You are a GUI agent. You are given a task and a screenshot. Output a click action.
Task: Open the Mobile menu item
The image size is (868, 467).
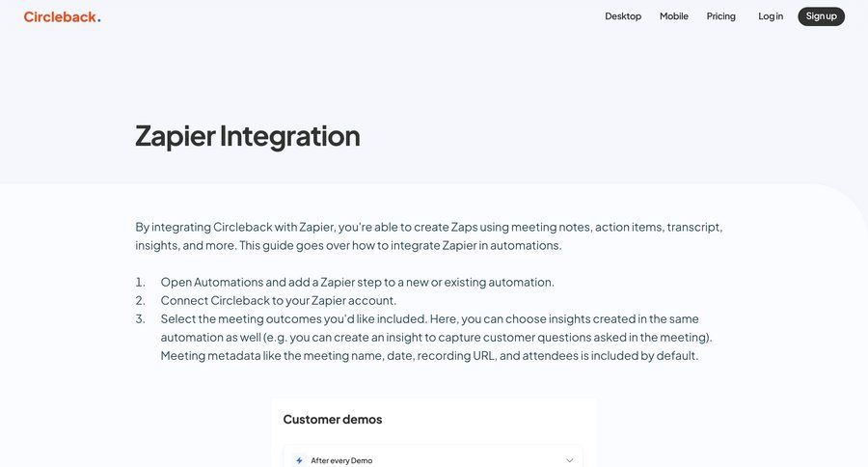(x=674, y=16)
